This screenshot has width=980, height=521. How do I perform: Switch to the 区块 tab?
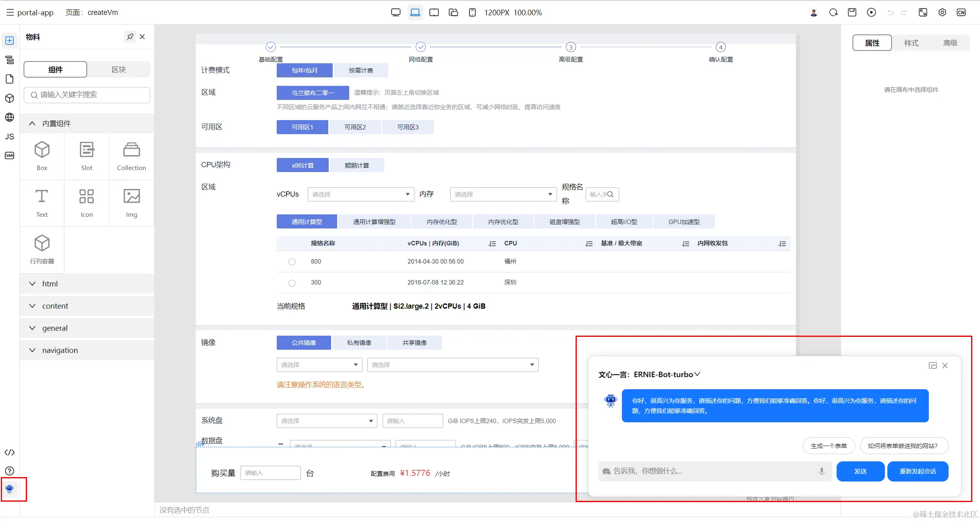(x=118, y=69)
